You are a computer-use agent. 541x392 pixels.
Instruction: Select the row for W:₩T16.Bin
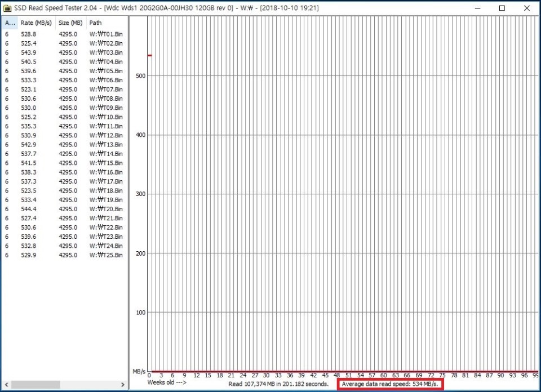(64, 172)
